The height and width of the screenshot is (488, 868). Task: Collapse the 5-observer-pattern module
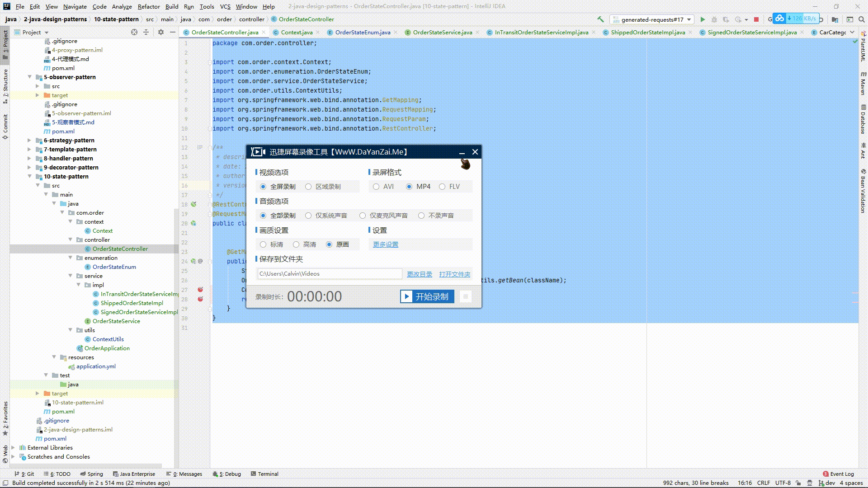point(29,77)
